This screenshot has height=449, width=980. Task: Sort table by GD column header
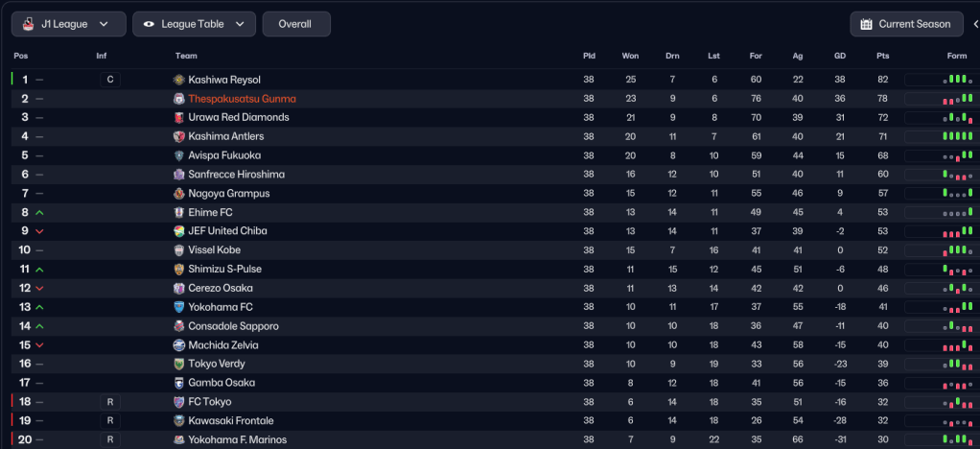point(840,56)
